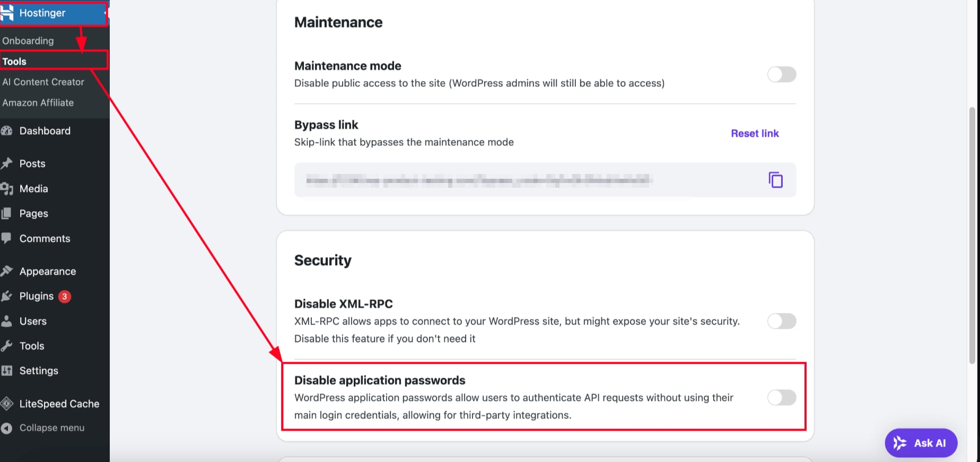Click the LiteSpeed Cache diamond icon
This screenshot has width=980, height=462.
click(7, 404)
